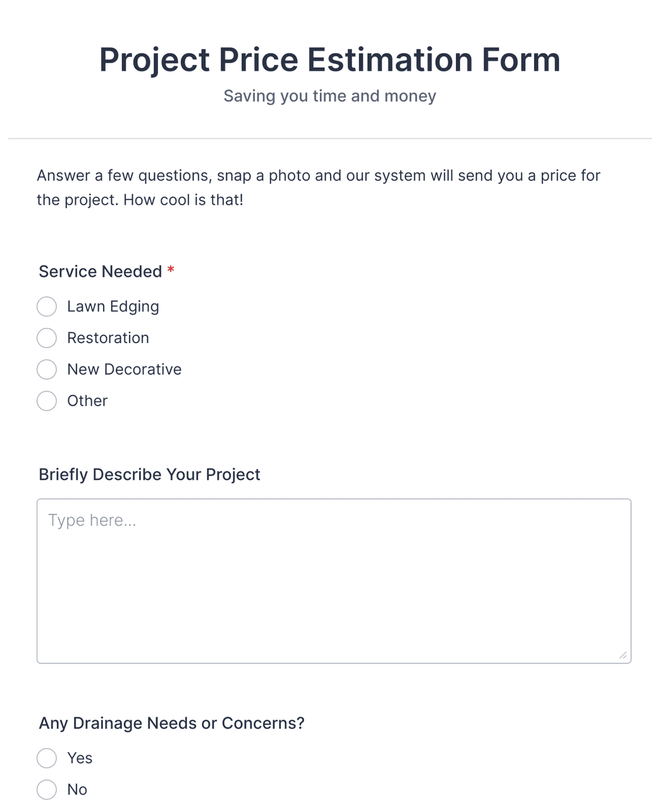Viewport: 660px width, 812px height.
Task: Choose New Decorative as the service needed
Action: click(47, 370)
